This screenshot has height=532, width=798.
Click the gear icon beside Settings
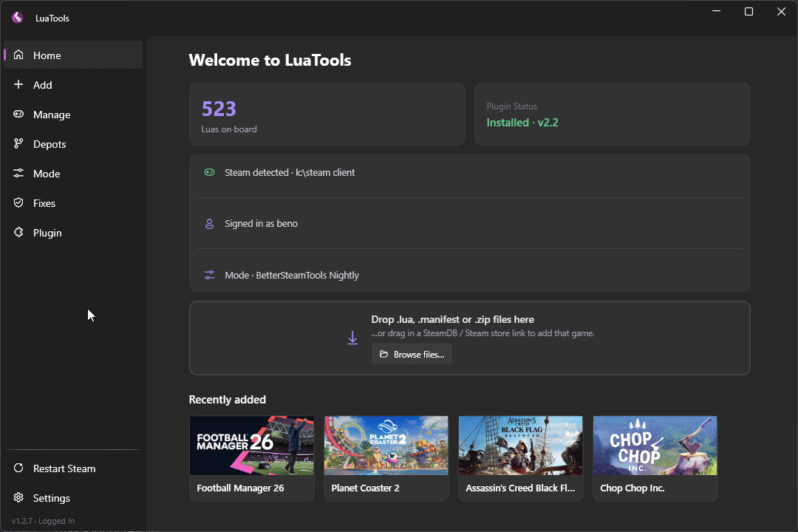click(x=18, y=497)
